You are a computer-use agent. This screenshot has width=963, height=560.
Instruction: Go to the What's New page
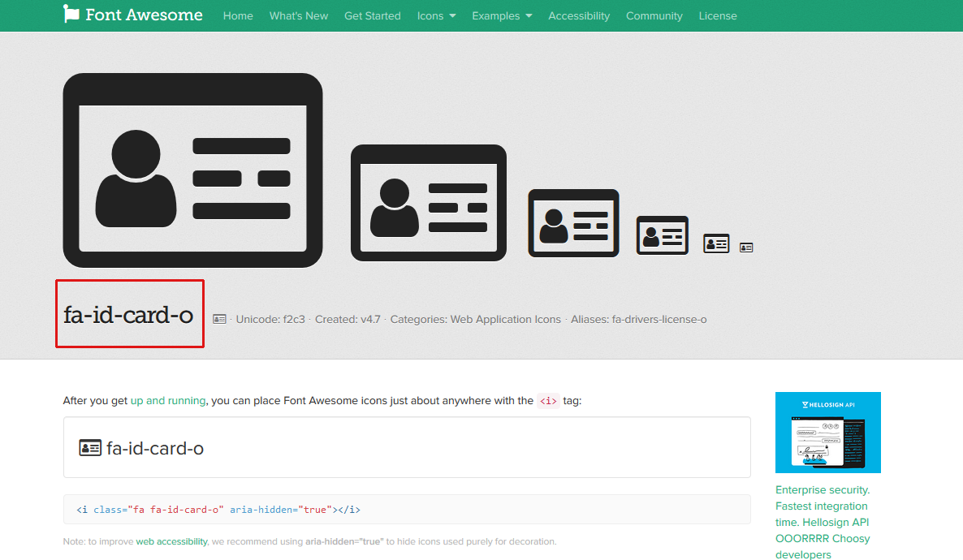[x=299, y=15]
